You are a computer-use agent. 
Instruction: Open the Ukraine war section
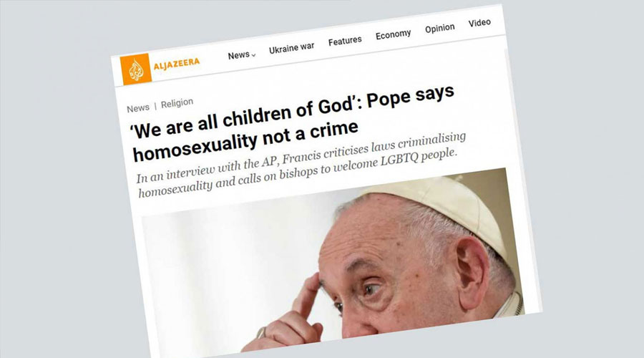[292, 48]
